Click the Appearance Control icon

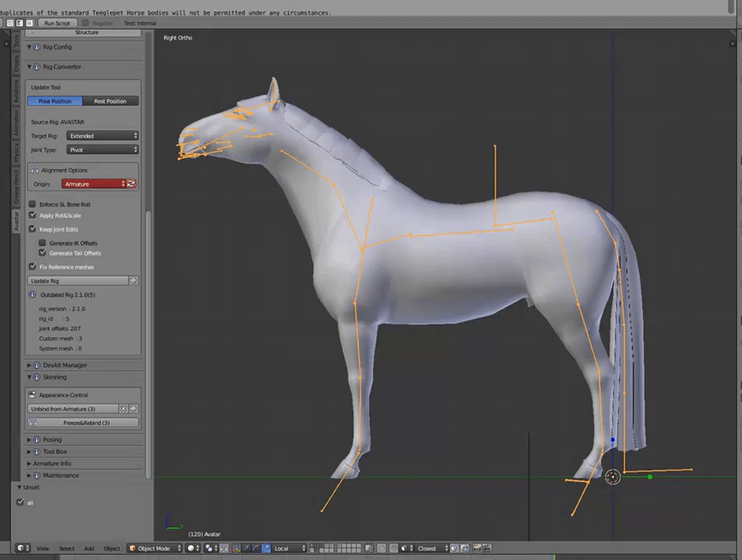[33, 395]
